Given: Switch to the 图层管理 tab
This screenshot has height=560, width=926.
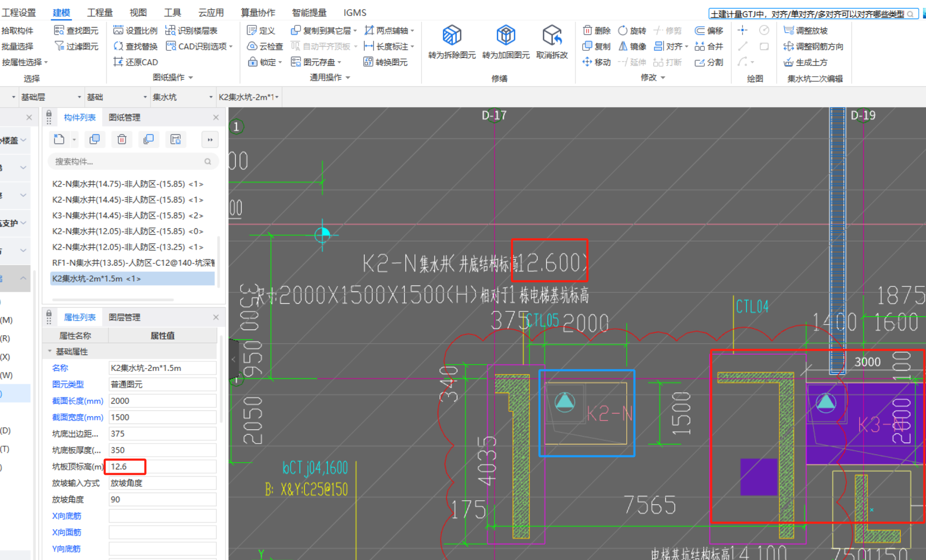Looking at the screenshot, I should (x=124, y=317).
